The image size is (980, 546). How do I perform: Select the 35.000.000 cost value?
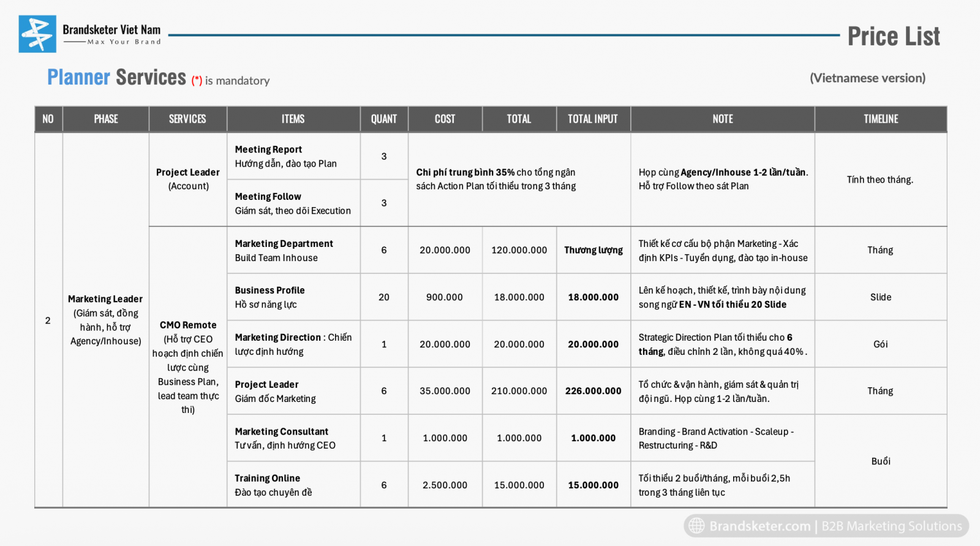[445, 391]
